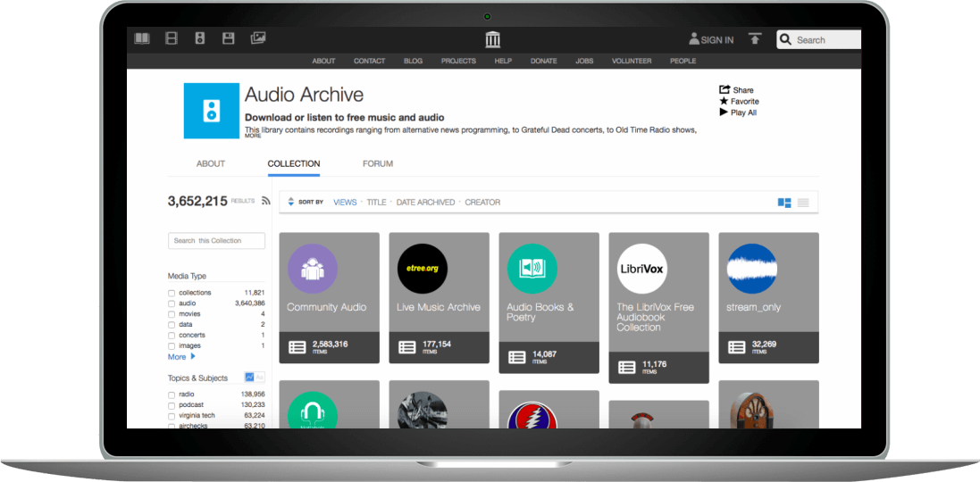Open the FORUM tab
This screenshot has width=980, height=482.
(378, 163)
